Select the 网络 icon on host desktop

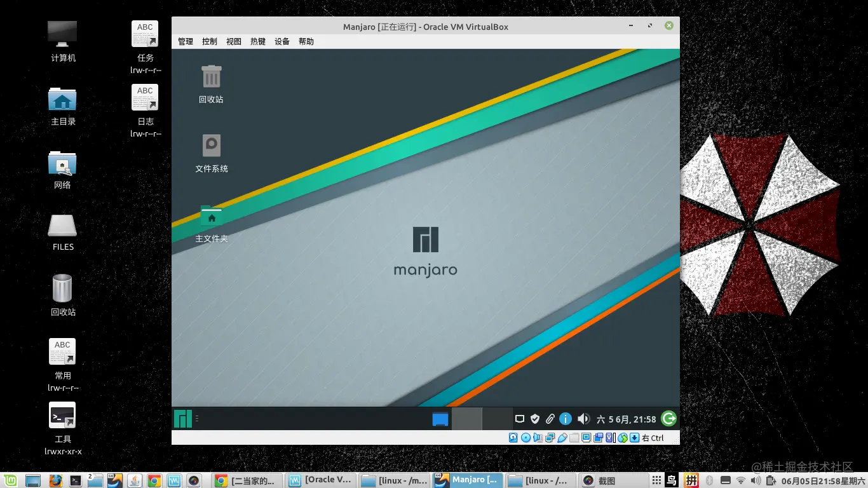62,169
